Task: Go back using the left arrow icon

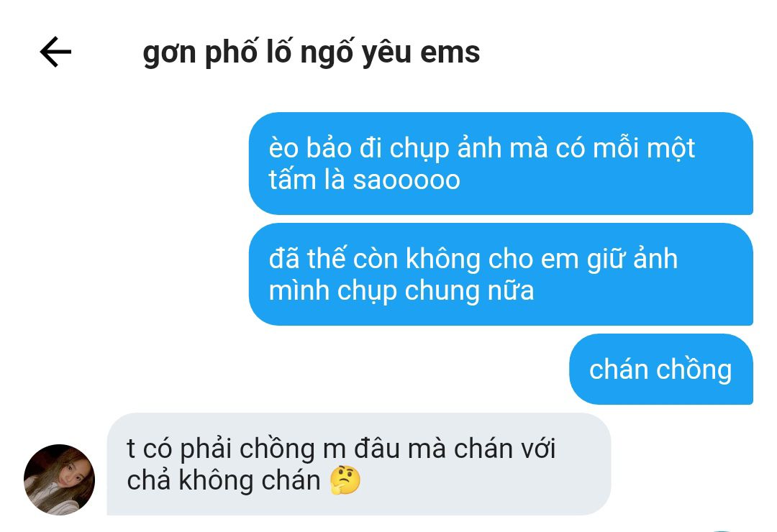Action: point(55,52)
